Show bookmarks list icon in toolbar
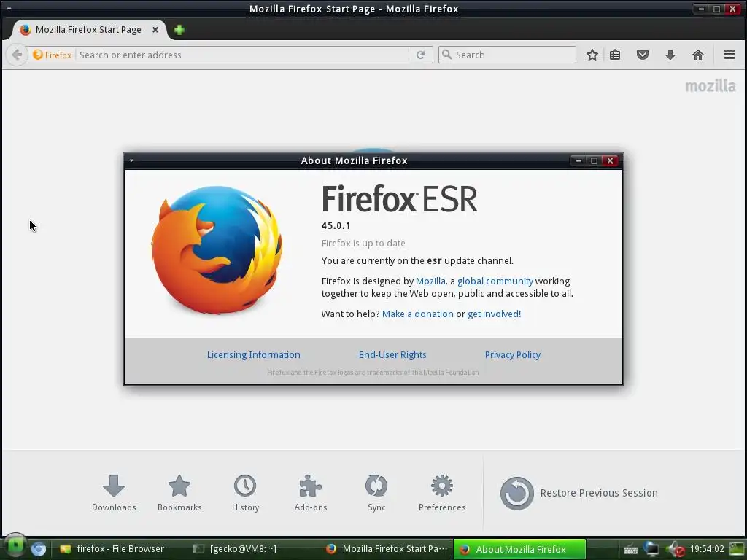Viewport: 747px width, 560px height. click(615, 55)
